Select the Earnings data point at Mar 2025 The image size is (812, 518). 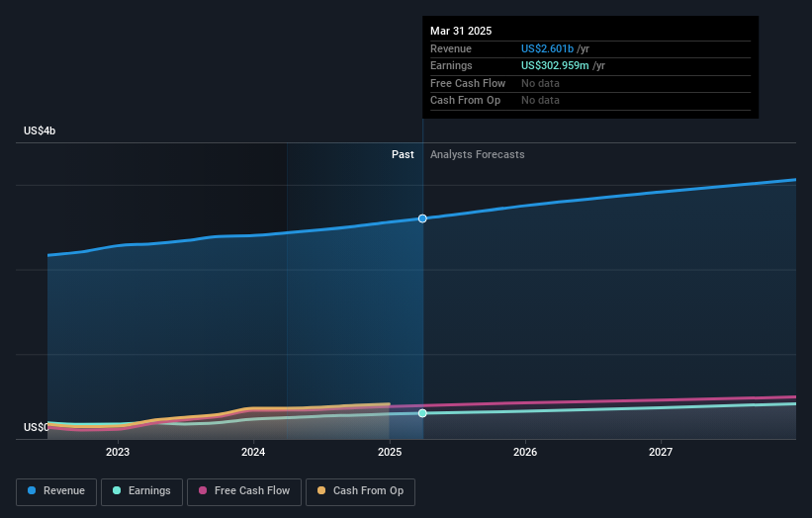tap(422, 413)
